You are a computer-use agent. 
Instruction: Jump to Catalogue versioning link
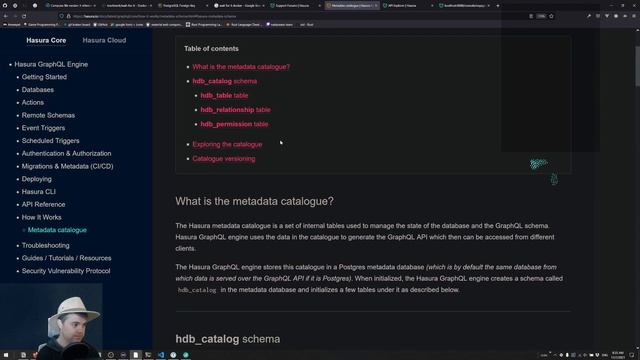coord(224,159)
